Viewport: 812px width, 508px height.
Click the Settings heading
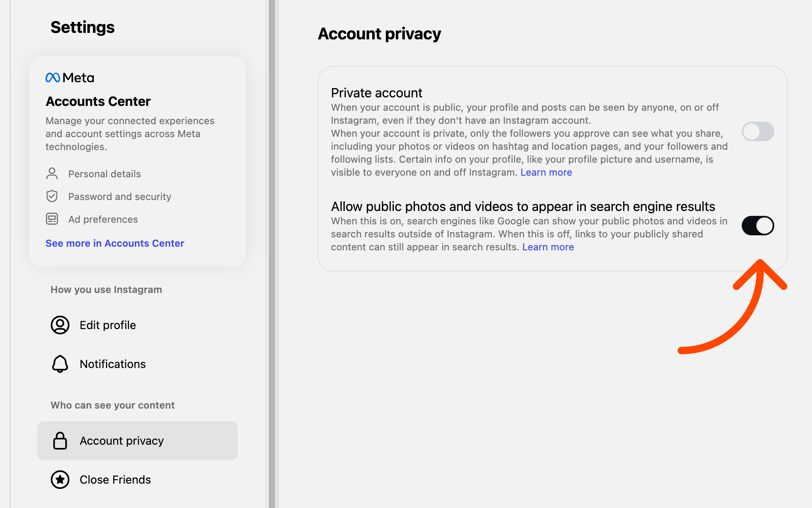[x=82, y=27]
